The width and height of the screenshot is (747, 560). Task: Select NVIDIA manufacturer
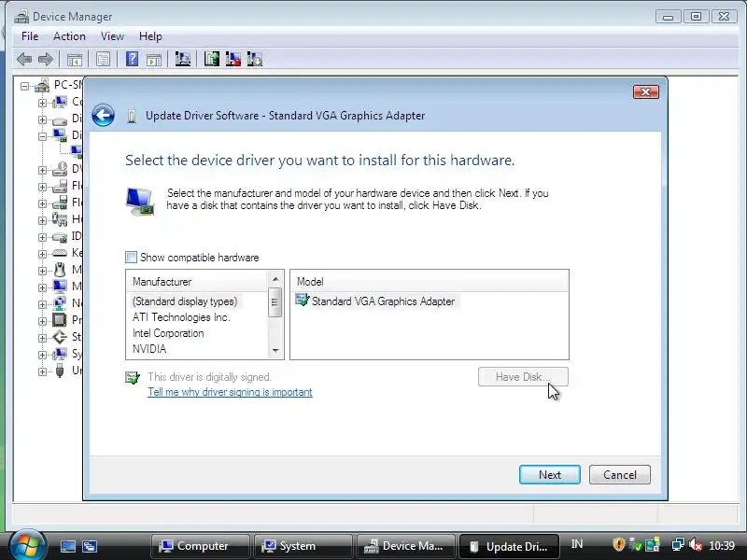pos(149,349)
